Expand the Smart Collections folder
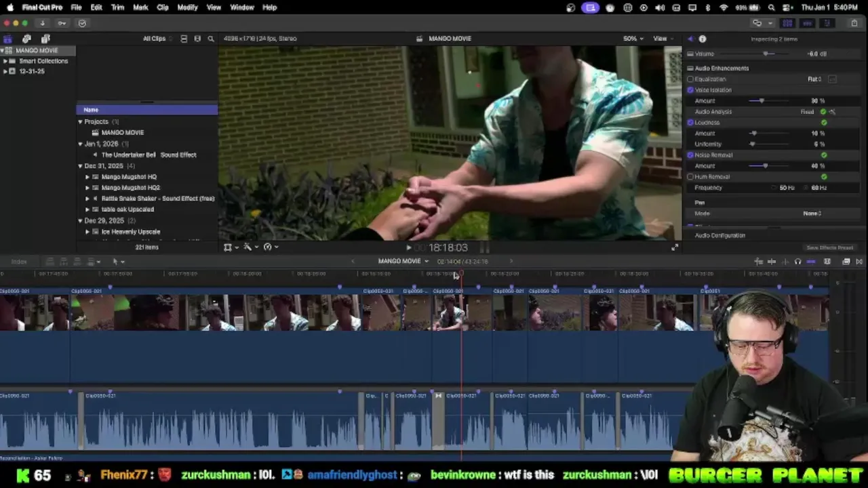 [5, 61]
